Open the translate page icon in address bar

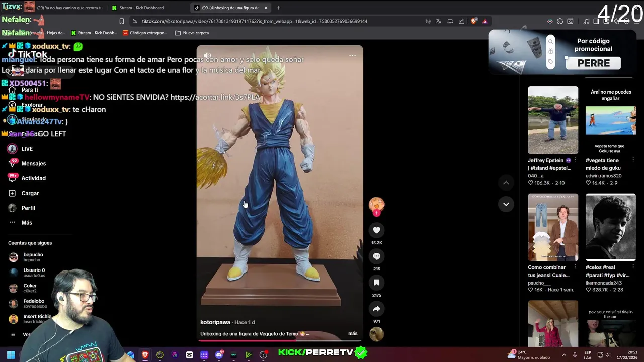click(439, 21)
